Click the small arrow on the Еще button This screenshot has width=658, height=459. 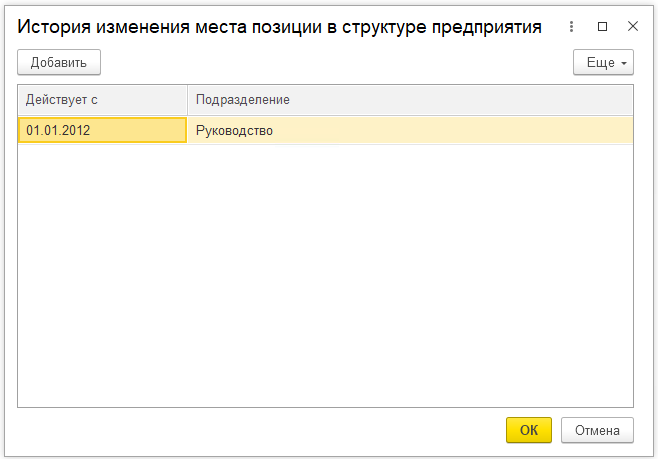pos(625,63)
